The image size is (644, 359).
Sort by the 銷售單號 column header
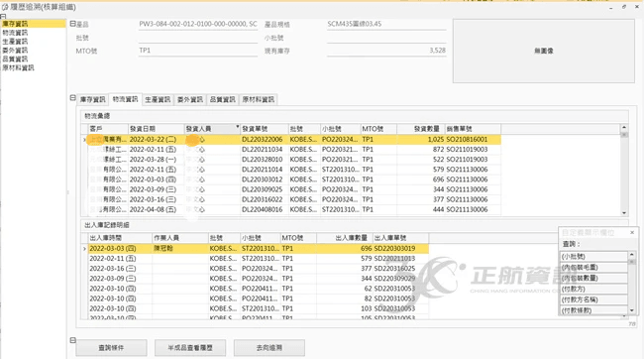[473, 129]
